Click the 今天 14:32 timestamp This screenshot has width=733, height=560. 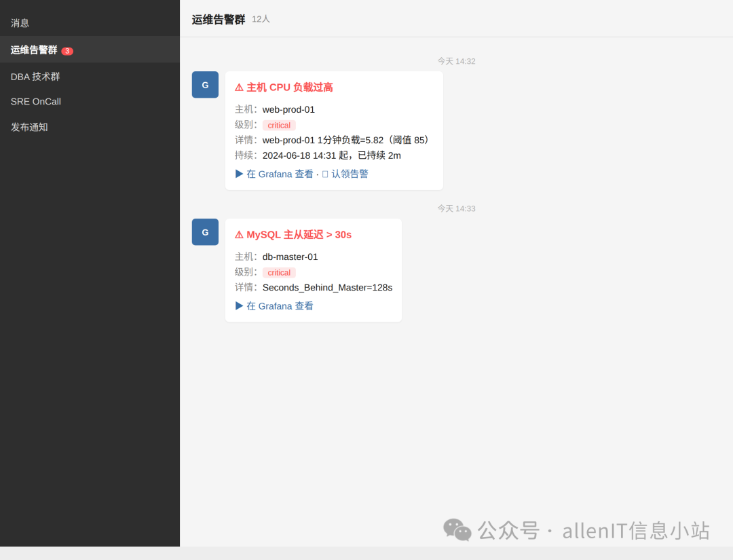click(456, 61)
